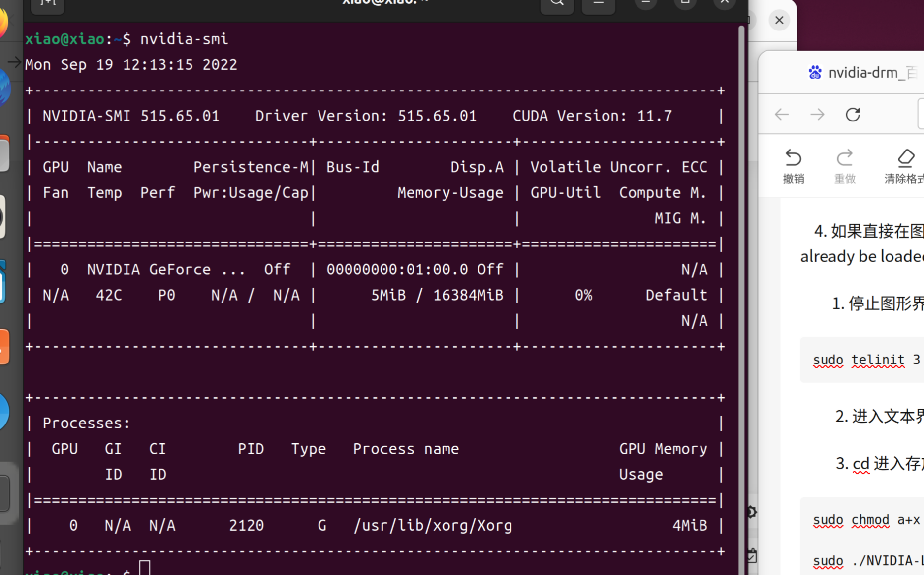The height and width of the screenshot is (575, 924).
Task: Click step '1. 停止图形界' in browser
Action: 878,303
